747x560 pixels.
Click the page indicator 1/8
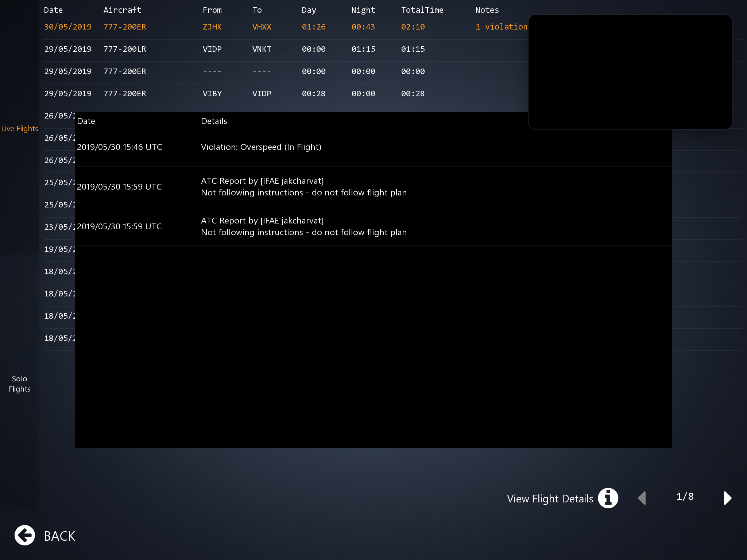click(x=685, y=497)
